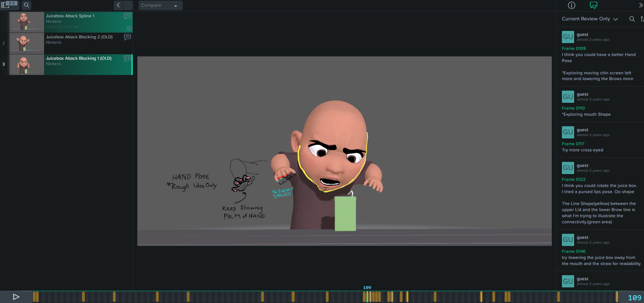Screen dimensions: 644x303
Task: Collapse the right sidebar with double chevron
Action: click(x=641, y=5)
